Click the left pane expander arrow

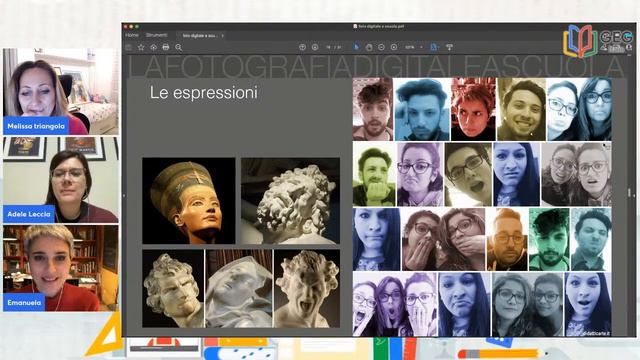pyautogui.click(x=124, y=196)
